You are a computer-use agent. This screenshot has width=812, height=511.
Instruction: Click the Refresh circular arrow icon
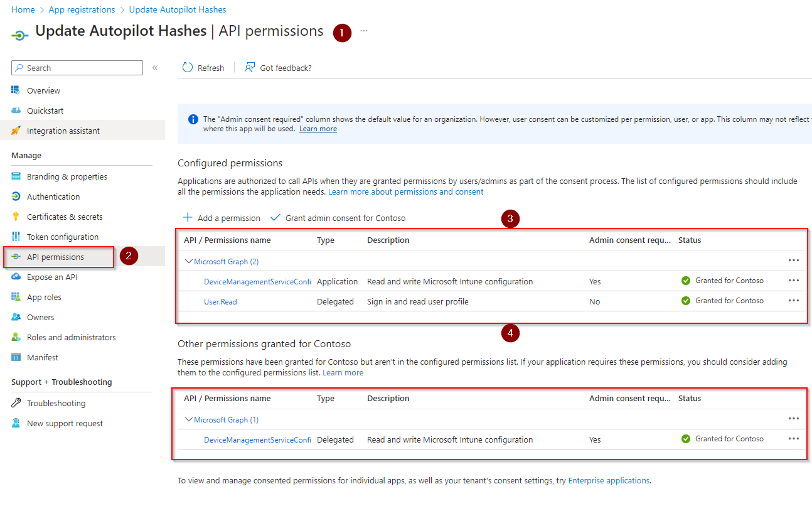(187, 67)
